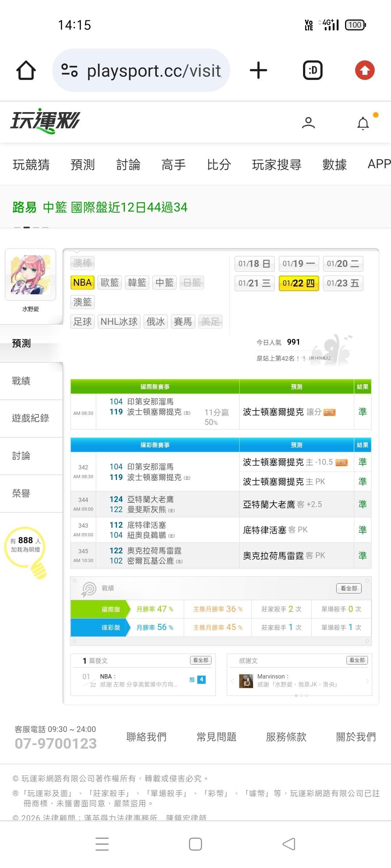The width and height of the screenshot is (391, 868).
Task: Open 常見問題 footer link
Action: 216,737
